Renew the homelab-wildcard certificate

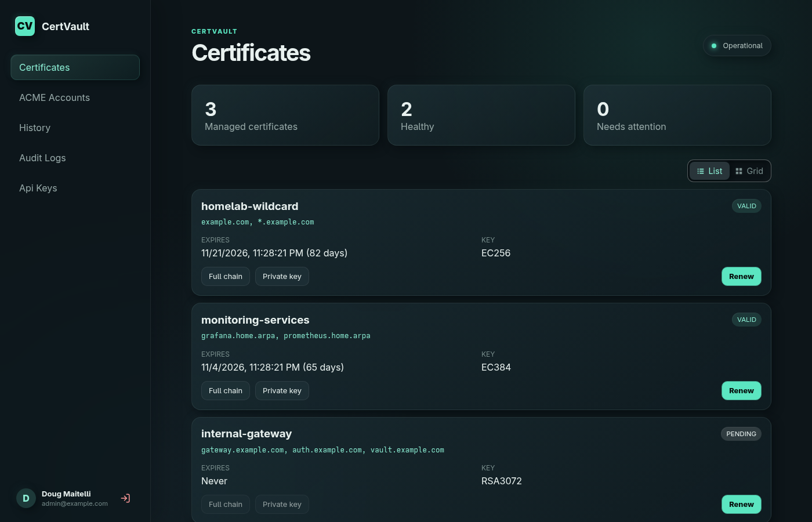click(x=741, y=277)
